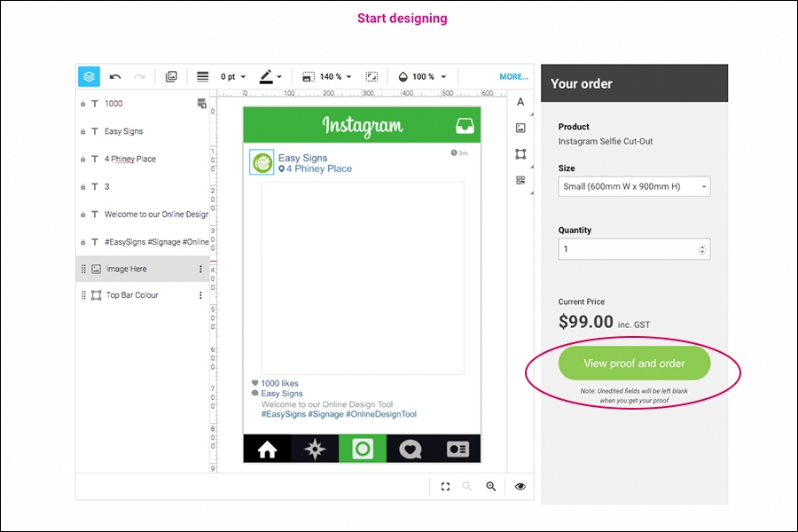Open the border colour pen dropdown
This screenshot has height=532, width=798.
270,77
